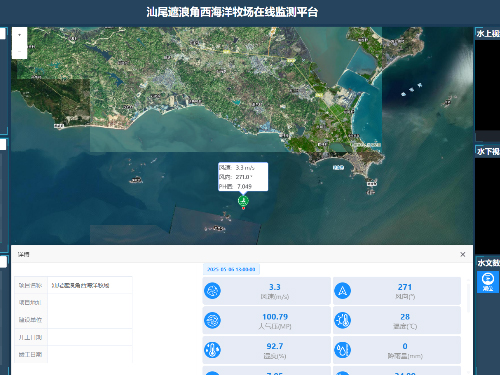
Task: Click the 水下视频 panel header
Action: [488, 151]
